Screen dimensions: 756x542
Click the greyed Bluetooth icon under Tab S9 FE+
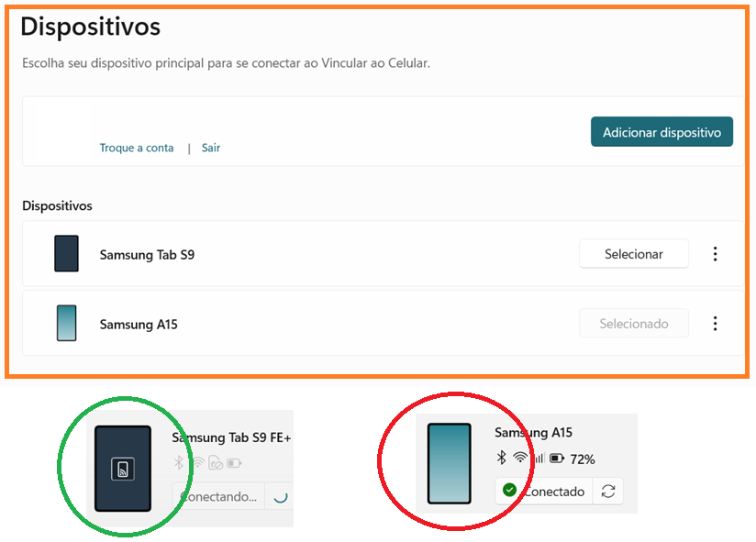[179, 463]
